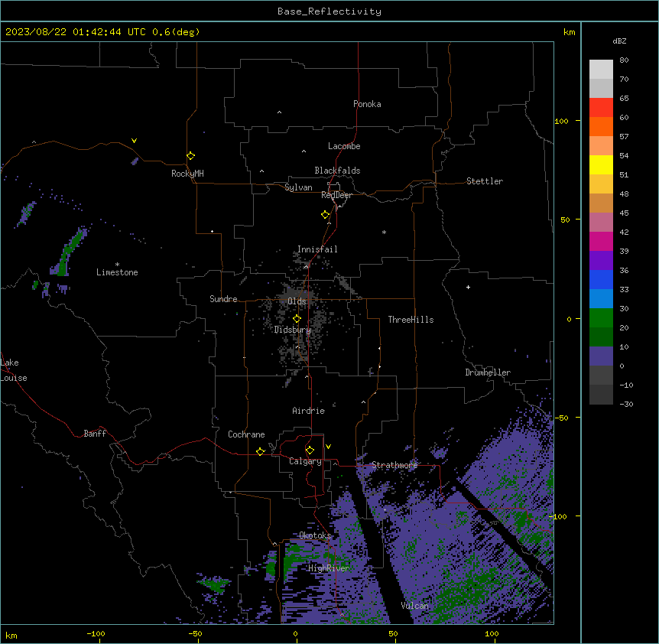659x644 pixels.
Task: Click the yellow v marker northeast of Calgary
Action: click(x=328, y=447)
